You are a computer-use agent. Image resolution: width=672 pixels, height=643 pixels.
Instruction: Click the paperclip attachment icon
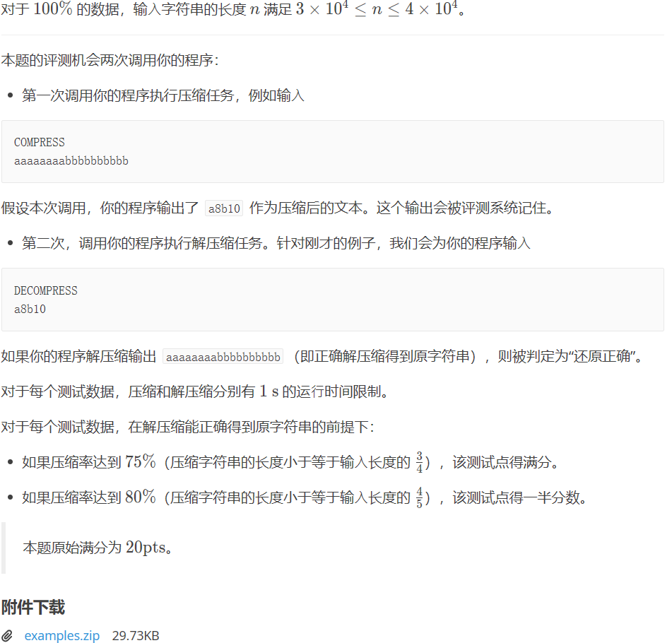pyautogui.click(x=7, y=635)
